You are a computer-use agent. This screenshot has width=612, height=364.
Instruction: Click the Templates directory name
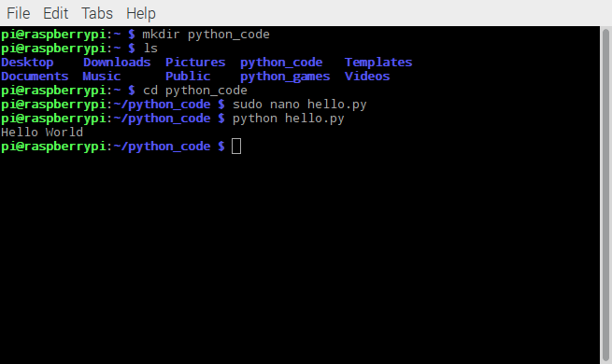[x=378, y=63]
